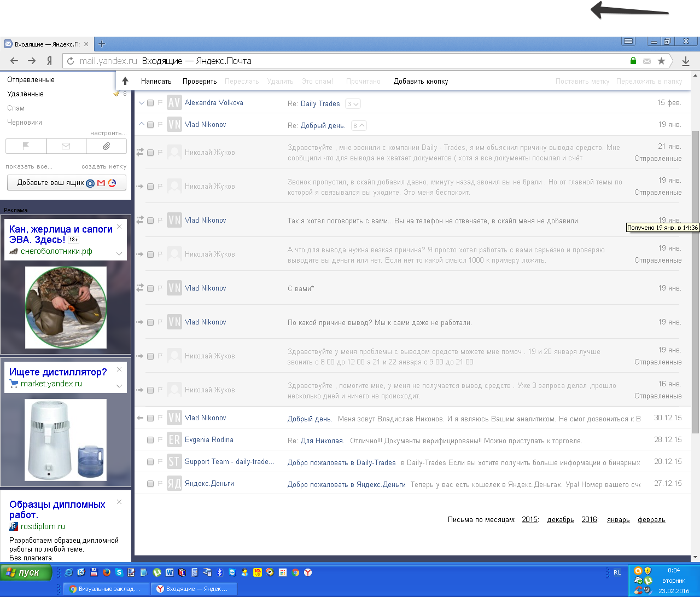Show messages with attachments via paperclip icon
The height and width of the screenshot is (597, 700).
tap(106, 146)
